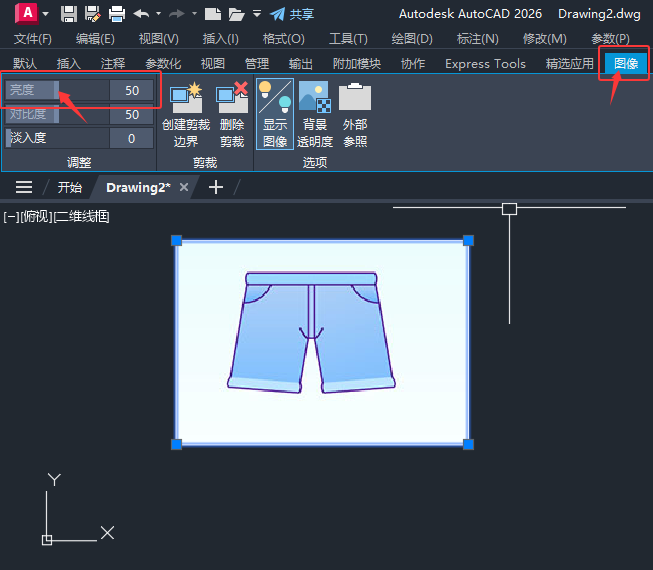Click the Share paper-plane icon
653x570 pixels.
point(277,14)
